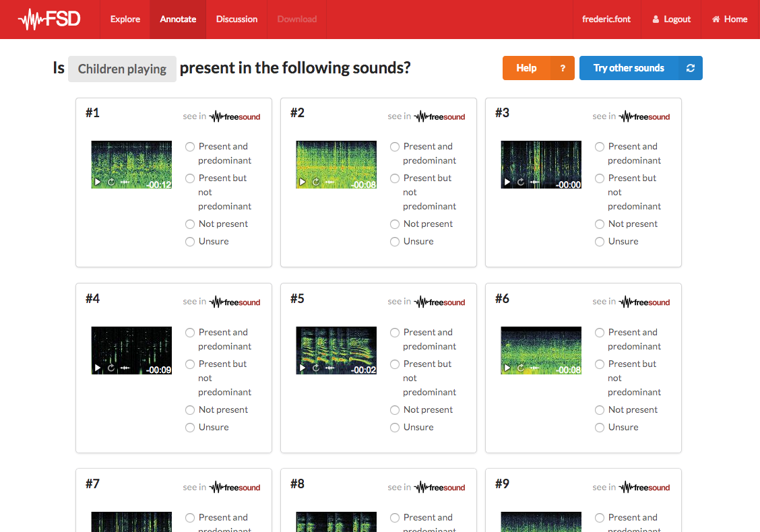This screenshot has height=532, width=760.
Task: Click the refresh icon on Try other sounds
Action: coord(691,68)
